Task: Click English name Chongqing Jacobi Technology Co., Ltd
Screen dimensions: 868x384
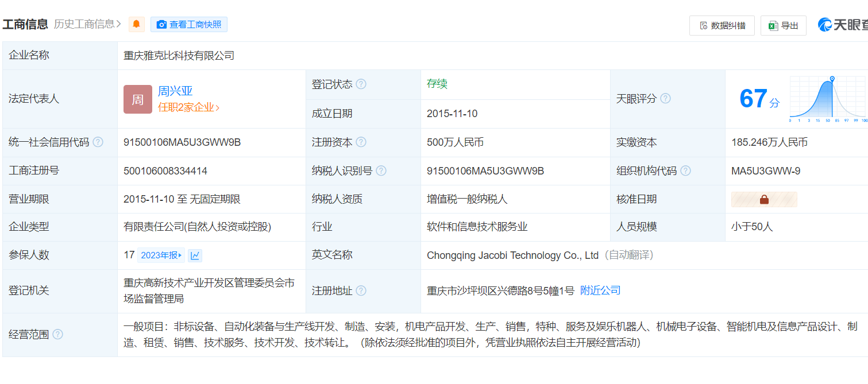Action: point(513,255)
